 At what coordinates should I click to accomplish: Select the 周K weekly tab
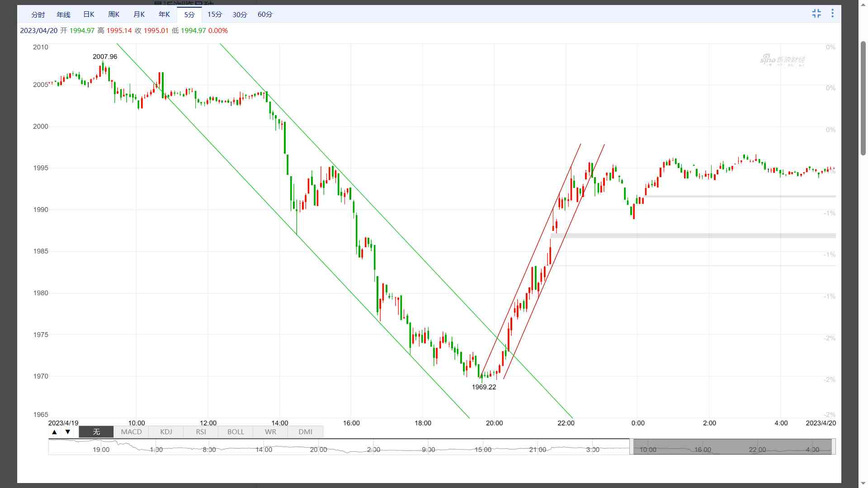(x=114, y=14)
